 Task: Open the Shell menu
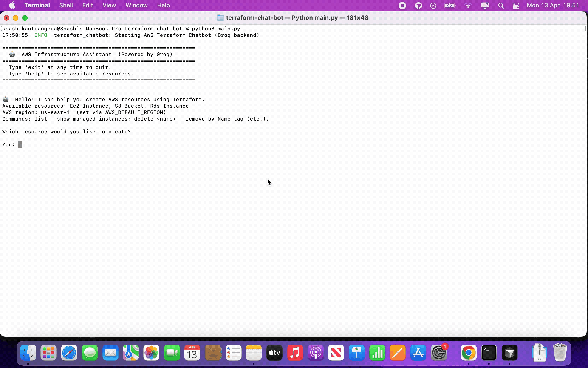(66, 5)
